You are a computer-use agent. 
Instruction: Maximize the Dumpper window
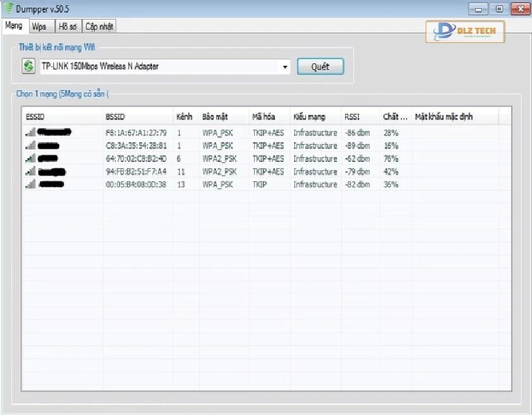499,8
